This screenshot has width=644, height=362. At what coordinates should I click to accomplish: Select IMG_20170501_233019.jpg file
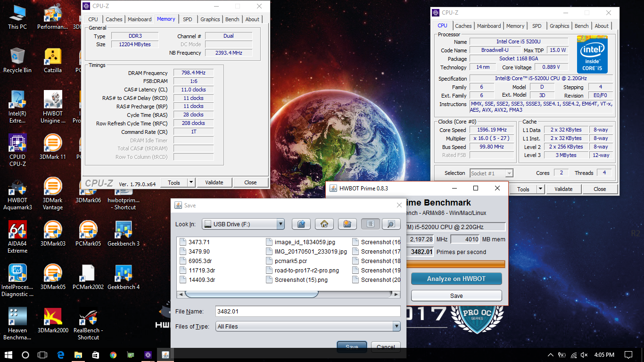(x=306, y=252)
